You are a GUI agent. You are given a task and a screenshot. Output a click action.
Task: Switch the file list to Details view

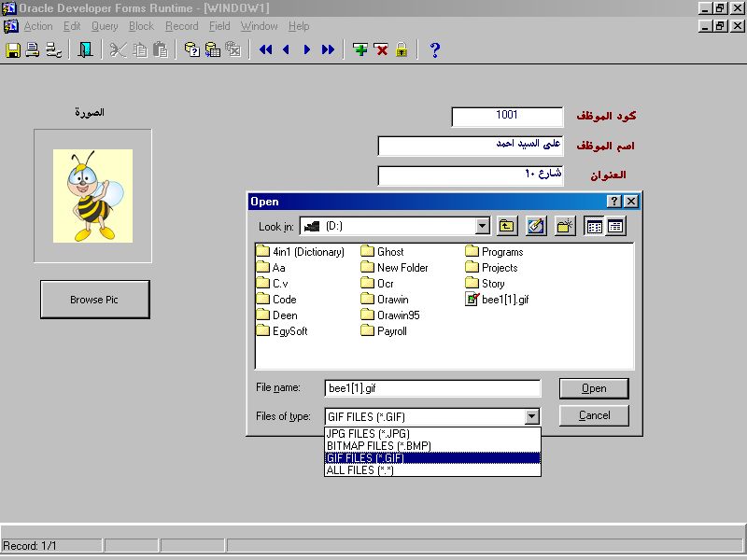pyautogui.click(x=615, y=226)
